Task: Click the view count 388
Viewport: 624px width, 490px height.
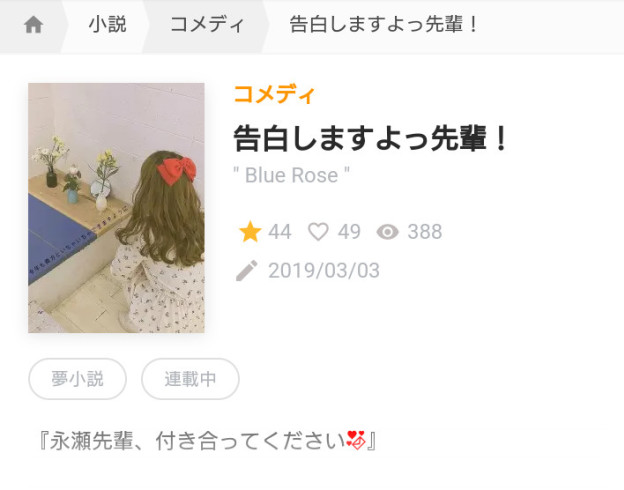Action: click(x=425, y=232)
